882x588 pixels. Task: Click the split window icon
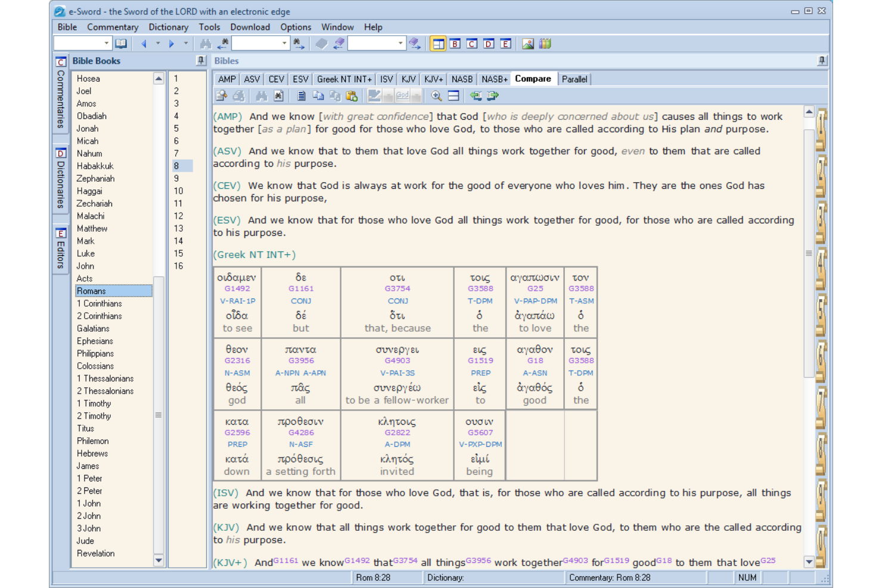[x=454, y=95]
